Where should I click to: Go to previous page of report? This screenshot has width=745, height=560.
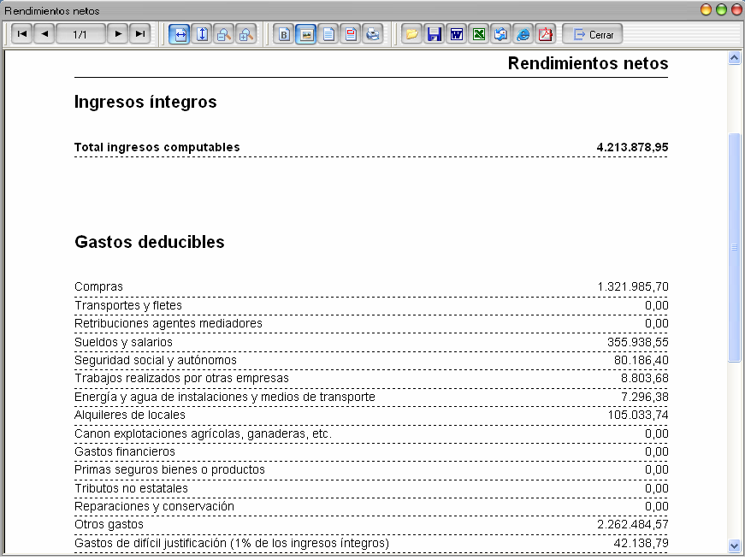pyautogui.click(x=44, y=34)
